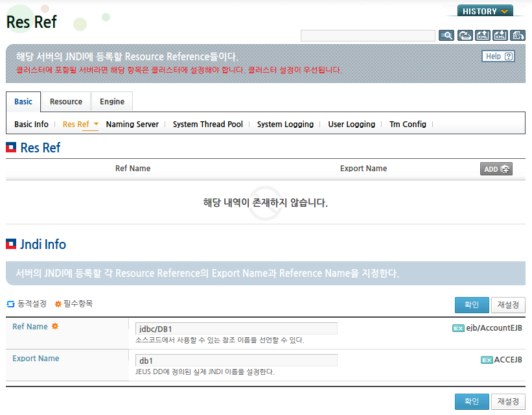Click the Export Name field label
This screenshot has width=532, height=415.
point(36,359)
